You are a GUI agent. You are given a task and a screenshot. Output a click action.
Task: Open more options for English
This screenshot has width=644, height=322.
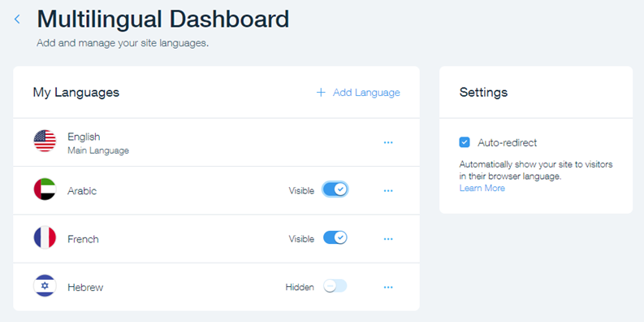tap(388, 142)
